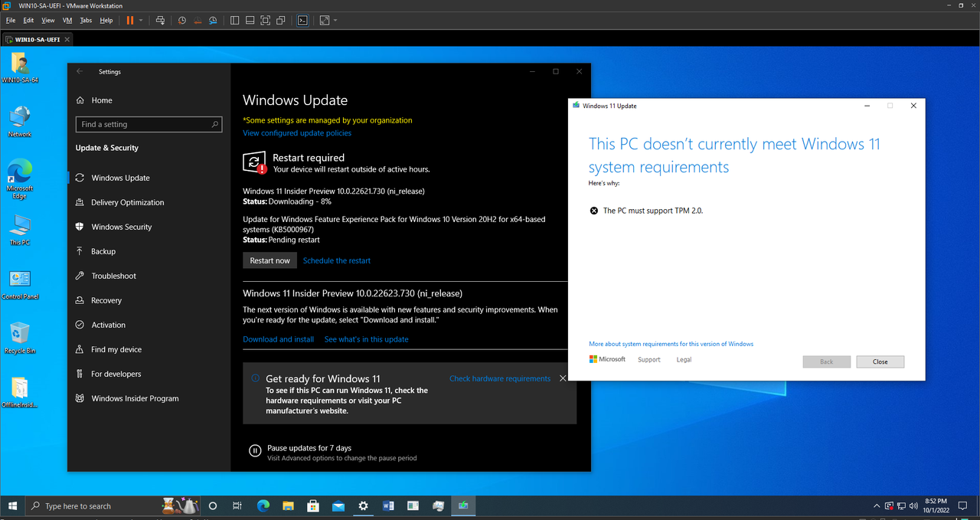Open Settings Home
The image size is (980, 520).
click(x=102, y=100)
